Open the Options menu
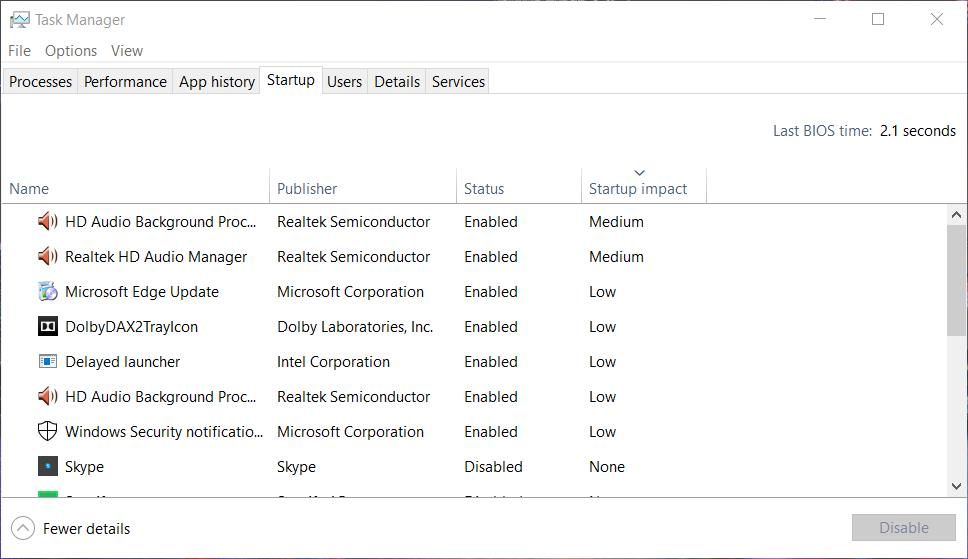The width and height of the screenshot is (968, 559). (x=71, y=51)
